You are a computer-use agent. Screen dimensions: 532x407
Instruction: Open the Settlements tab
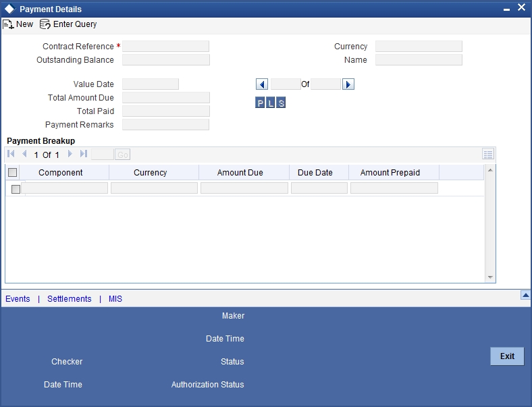pyautogui.click(x=70, y=299)
